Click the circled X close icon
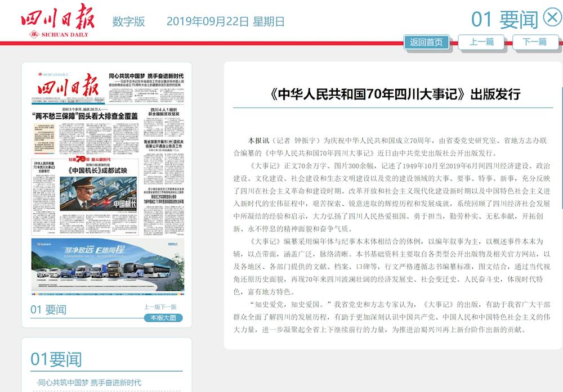The image size is (563, 392). coord(552,18)
